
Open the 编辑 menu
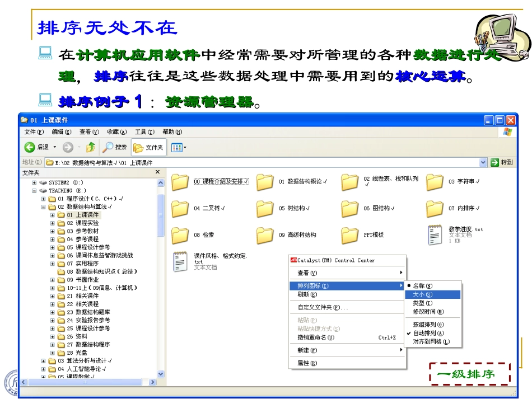pos(62,132)
